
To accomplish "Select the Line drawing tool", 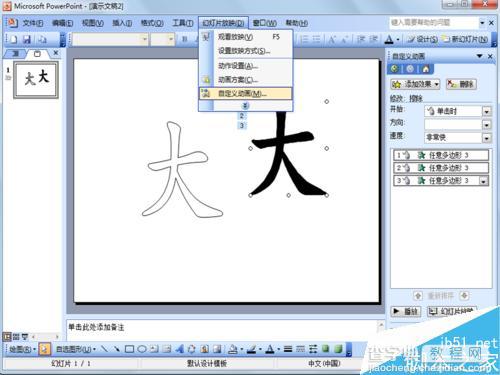I will point(104,349).
